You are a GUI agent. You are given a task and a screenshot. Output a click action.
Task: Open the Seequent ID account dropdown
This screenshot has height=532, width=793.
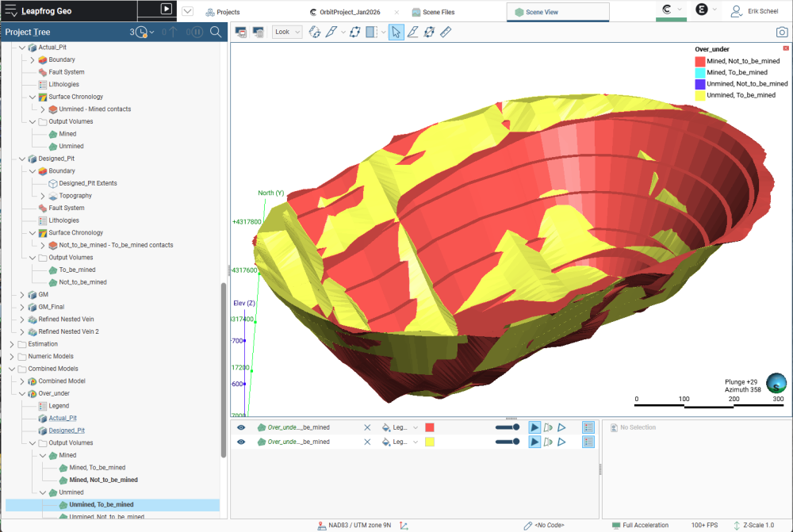tap(706, 10)
